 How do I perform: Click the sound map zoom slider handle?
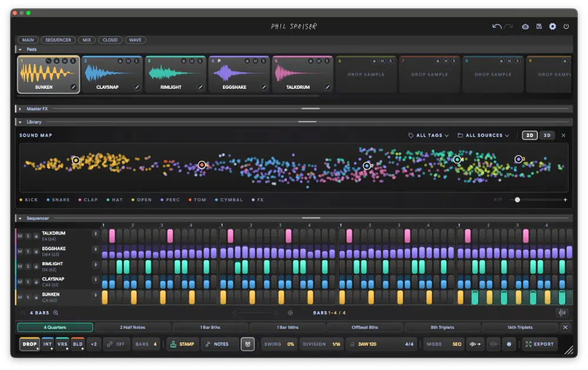click(517, 200)
